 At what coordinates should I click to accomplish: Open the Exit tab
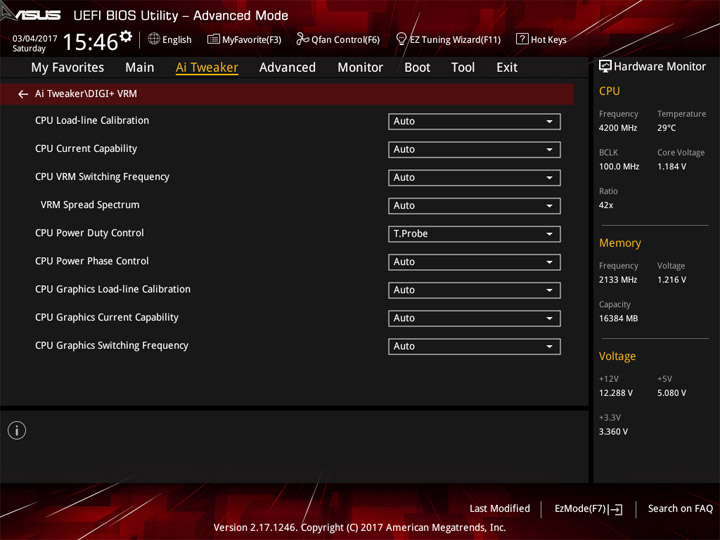506,68
